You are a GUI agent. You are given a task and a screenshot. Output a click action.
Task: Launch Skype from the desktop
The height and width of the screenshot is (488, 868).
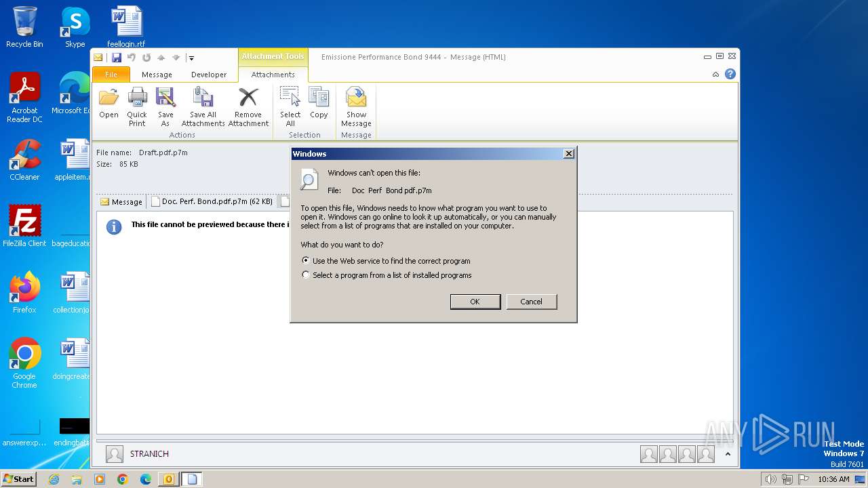pyautogui.click(x=75, y=27)
